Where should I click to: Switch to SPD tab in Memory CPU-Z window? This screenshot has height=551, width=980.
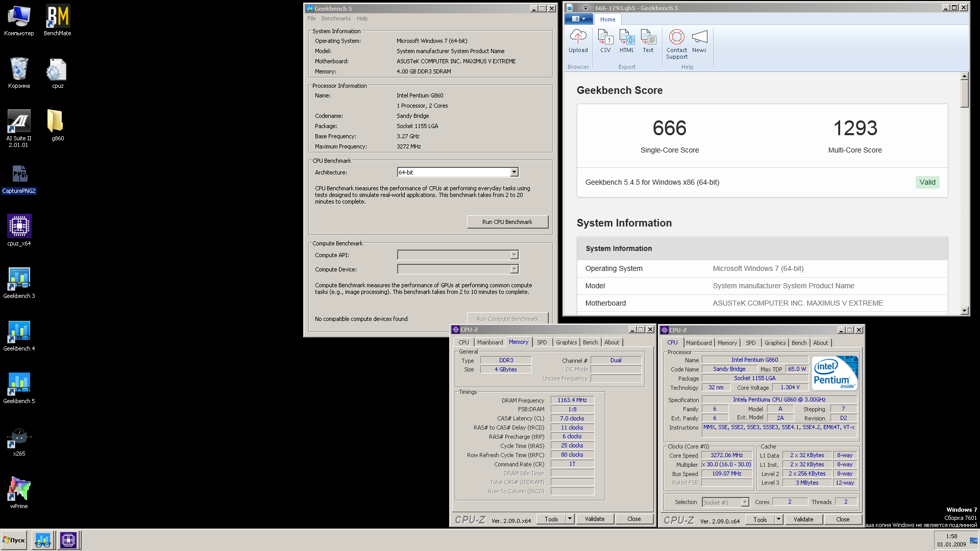pyautogui.click(x=542, y=342)
